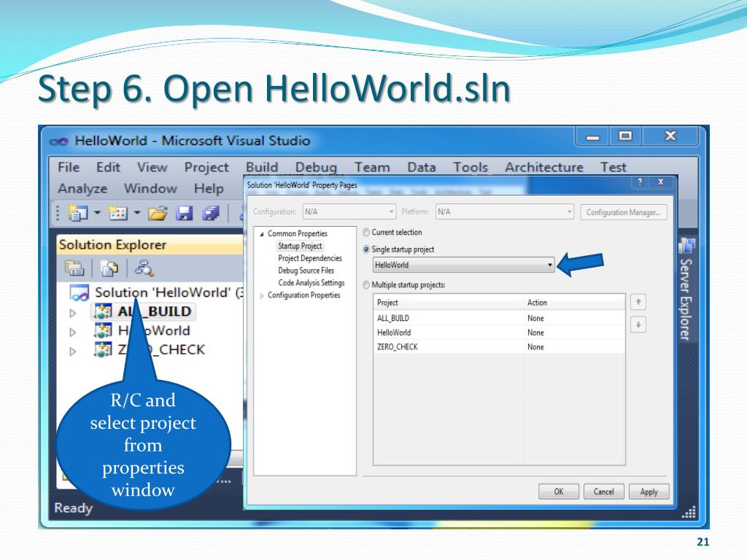The height and width of the screenshot is (560, 747).
Task: Open the Project menu
Action: coord(206,167)
